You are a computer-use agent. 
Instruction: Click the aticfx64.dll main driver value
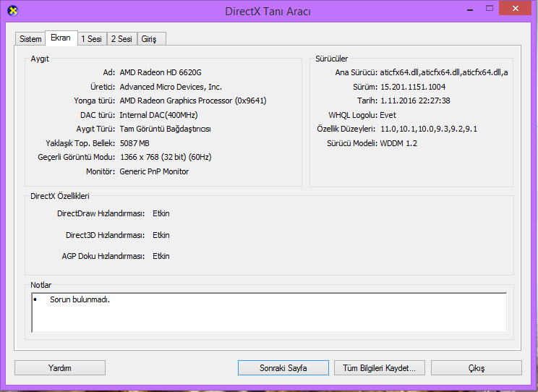(x=444, y=72)
